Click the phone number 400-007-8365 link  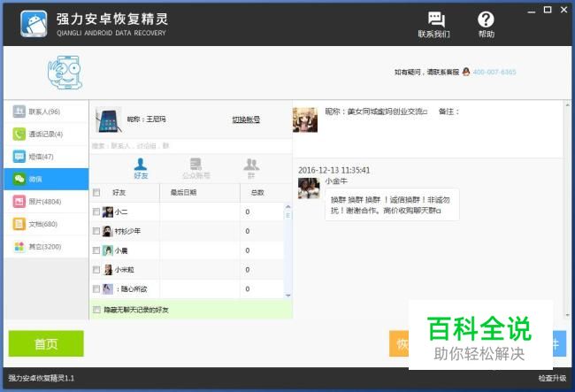coord(494,72)
